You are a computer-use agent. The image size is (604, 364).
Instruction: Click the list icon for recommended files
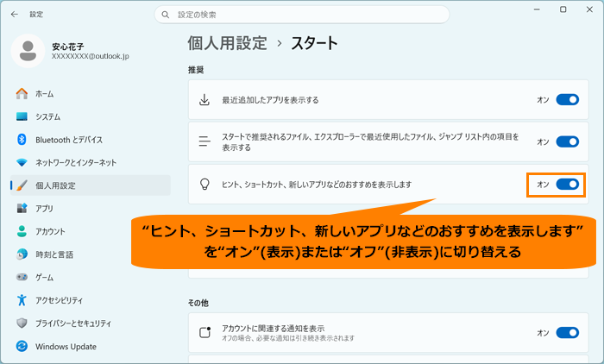coord(204,141)
